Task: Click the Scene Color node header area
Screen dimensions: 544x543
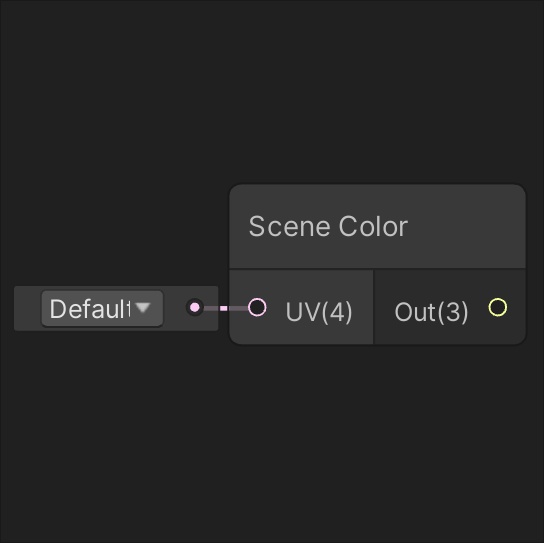Action: click(x=377, y=227)
